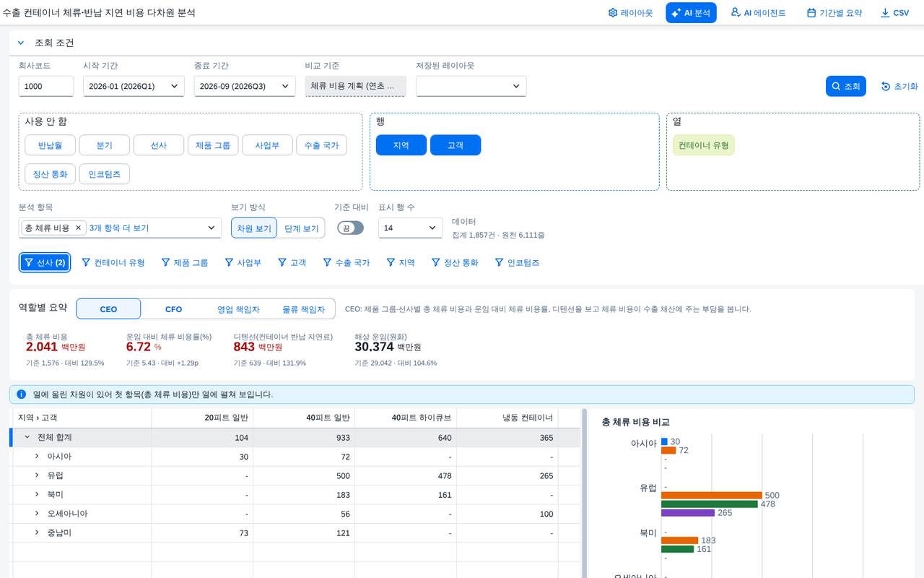
Task: Download data with the CSV button
Action: click(x=894, y=13)
